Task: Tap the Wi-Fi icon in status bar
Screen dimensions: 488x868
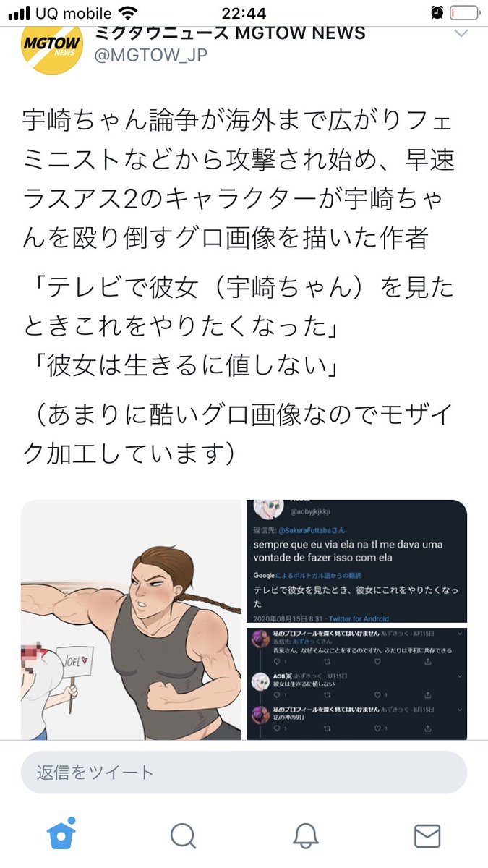Action: (128, 13)
